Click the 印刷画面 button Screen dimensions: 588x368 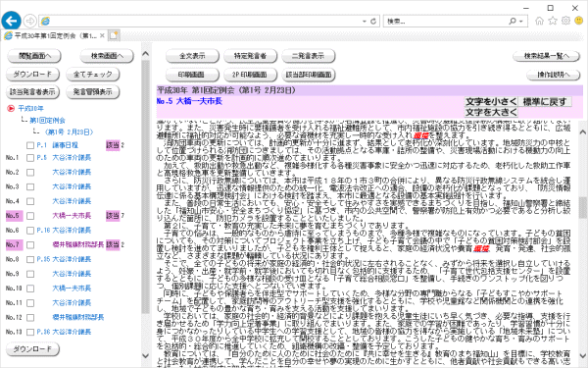point(192,75)
